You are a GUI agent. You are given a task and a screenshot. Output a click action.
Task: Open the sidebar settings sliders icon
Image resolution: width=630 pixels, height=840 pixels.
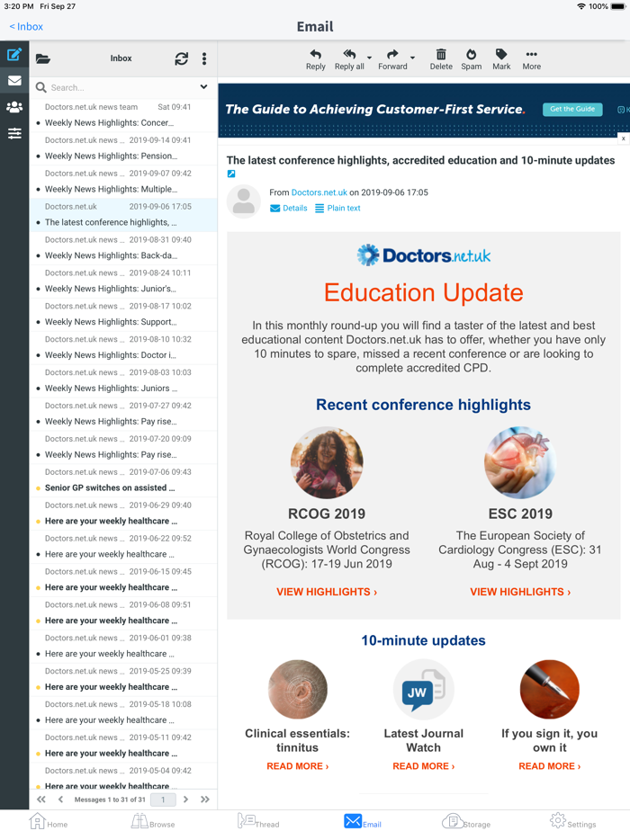click(x=14, y=133)
